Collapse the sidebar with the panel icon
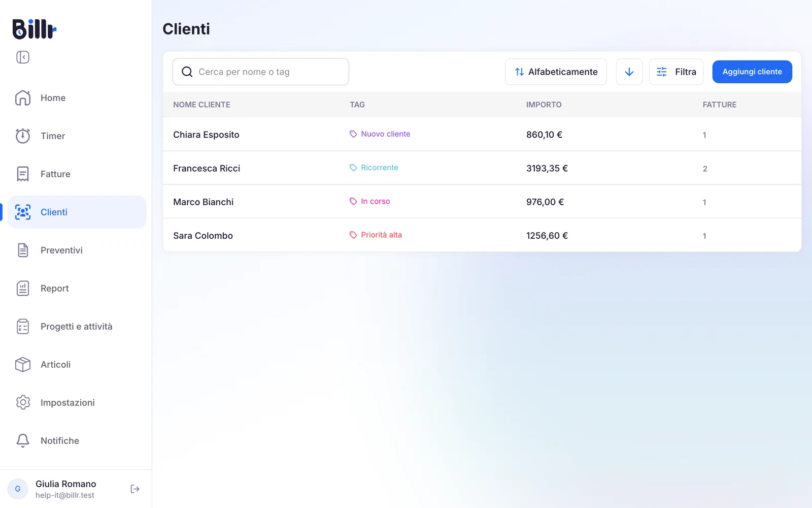This screenshot has height=508, width=812. pyautogui.click(x=23, y=57)
